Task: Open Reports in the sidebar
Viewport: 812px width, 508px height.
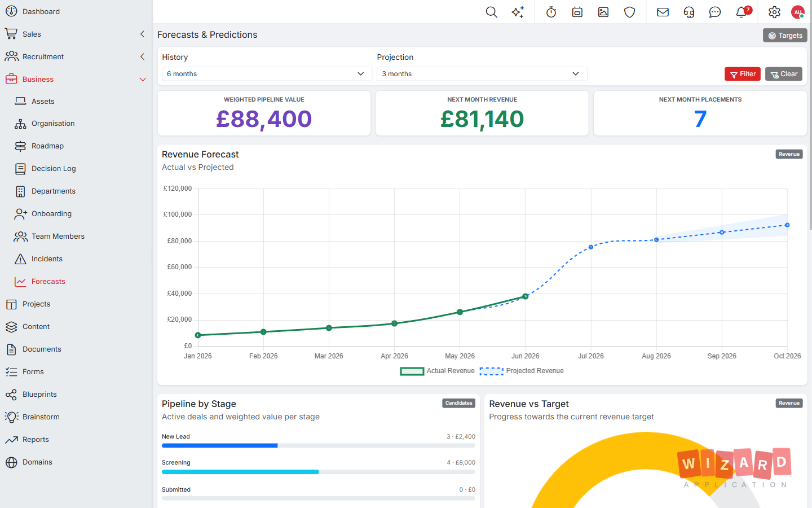Action: click(36, 440)
